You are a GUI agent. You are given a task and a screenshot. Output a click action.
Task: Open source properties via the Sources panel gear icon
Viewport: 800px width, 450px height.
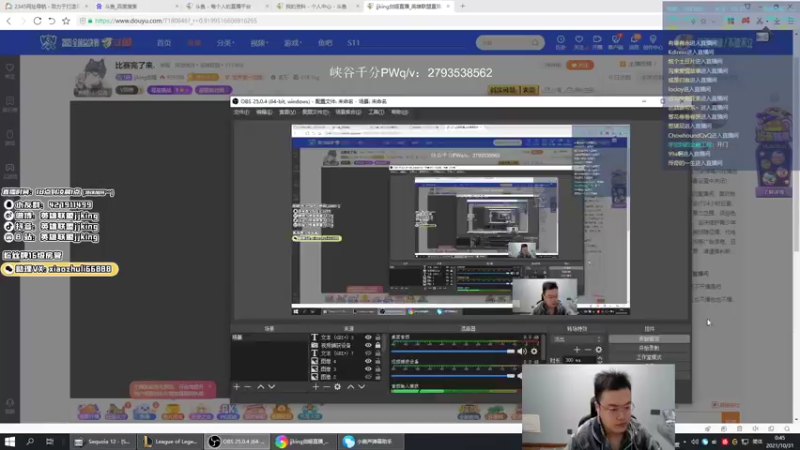coord(337,387)
